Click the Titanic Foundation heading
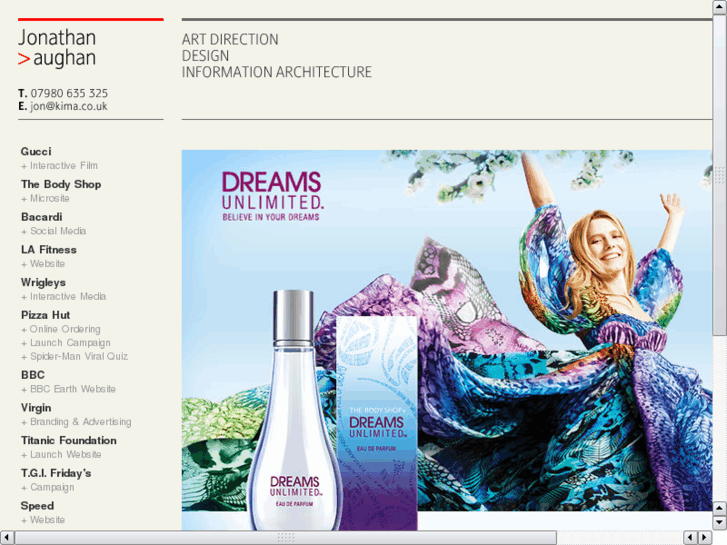This screenshot has height=545, width=727. click(69, 440)
